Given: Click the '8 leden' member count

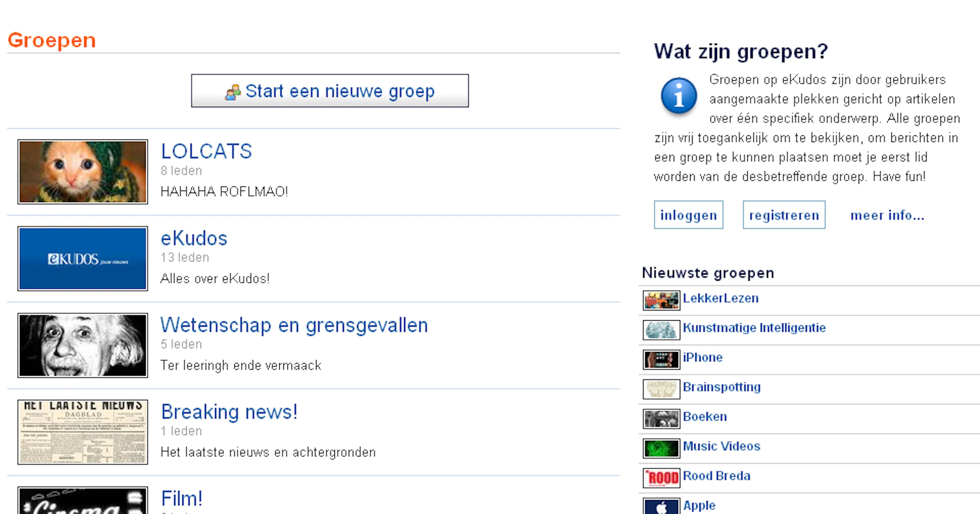Looking at the screenshot, I should (181, 171).
